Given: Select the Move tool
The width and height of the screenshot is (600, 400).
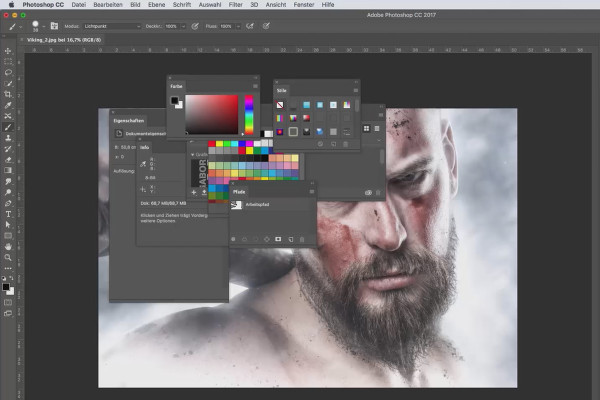Looking at the screenshot, I should tap(8, 51).
